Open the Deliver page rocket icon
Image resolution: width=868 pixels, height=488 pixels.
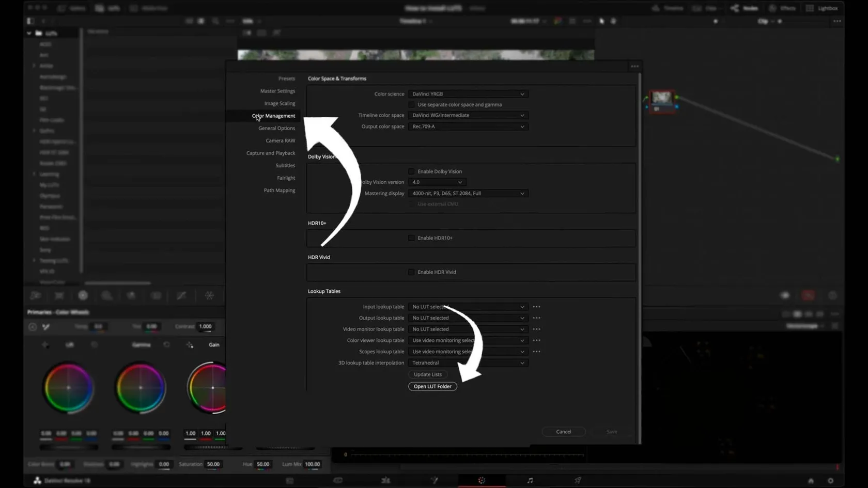[578, 480]
